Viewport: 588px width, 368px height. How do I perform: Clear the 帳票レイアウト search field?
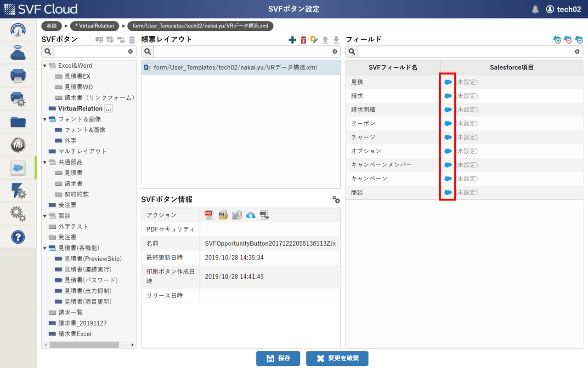pyautogui.click(x=335, y=52)
